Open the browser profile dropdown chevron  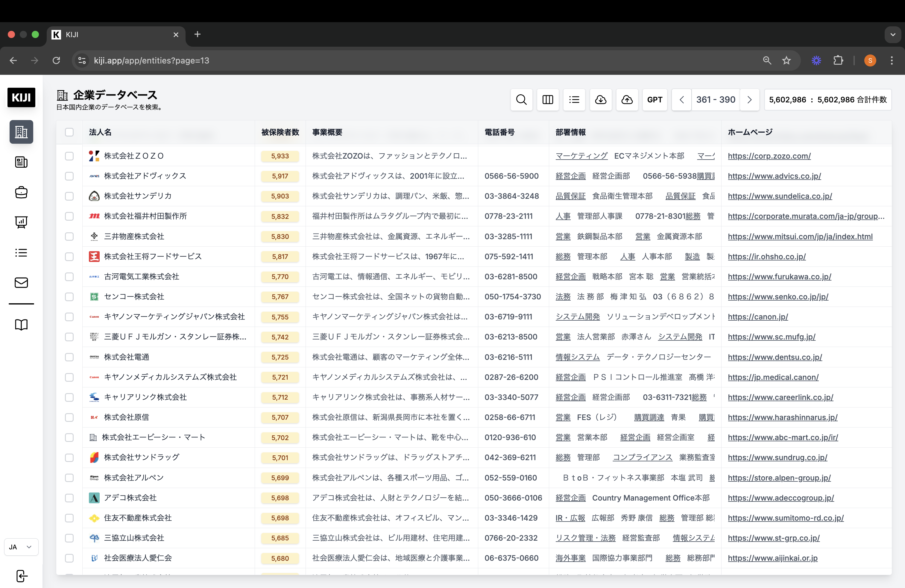[893, 34]
